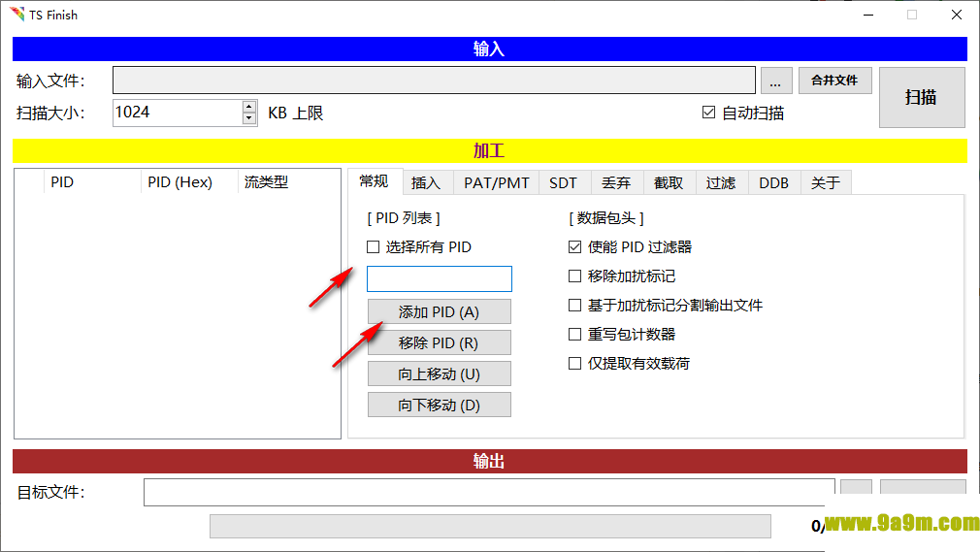Open the 插入 tab
This screenshot has height=552, width=980.
(x=426, y=183)
